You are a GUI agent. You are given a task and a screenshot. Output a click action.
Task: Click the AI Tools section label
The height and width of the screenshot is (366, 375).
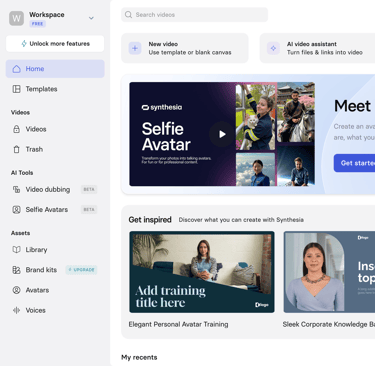(x=22, y=173)
